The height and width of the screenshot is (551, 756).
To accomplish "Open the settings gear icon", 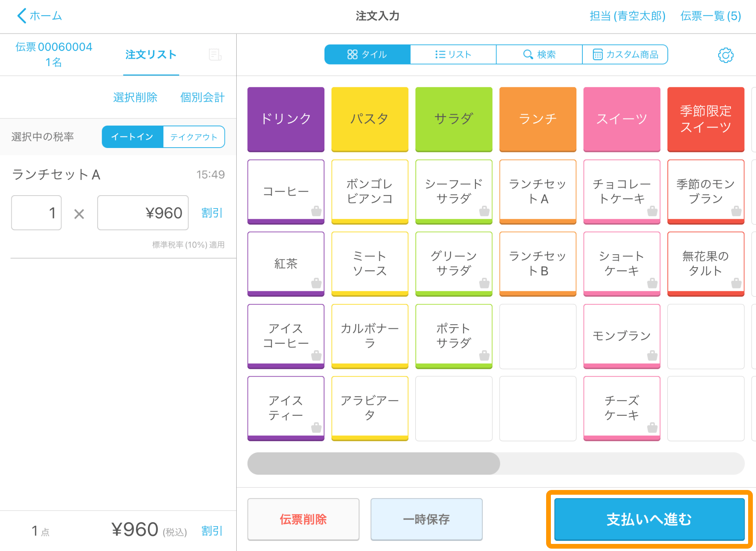I will click(x=725, y=55).
